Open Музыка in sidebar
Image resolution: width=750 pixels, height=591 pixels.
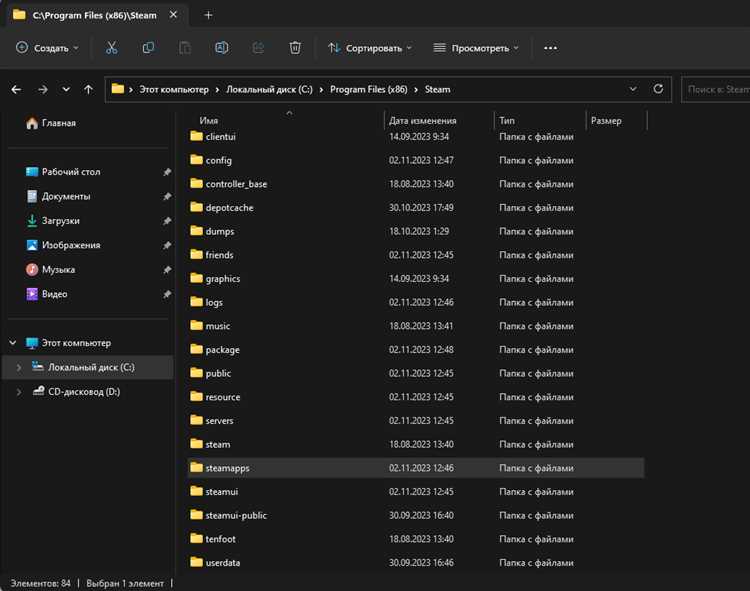pyautogui.click(x=50, y=269)
